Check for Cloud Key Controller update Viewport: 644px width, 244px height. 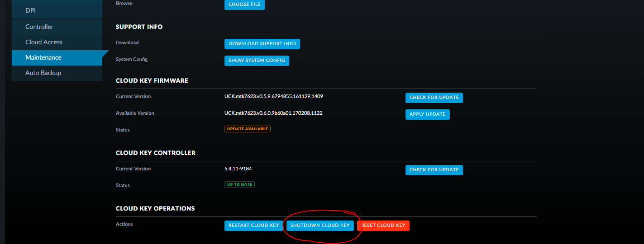point(434,170)
